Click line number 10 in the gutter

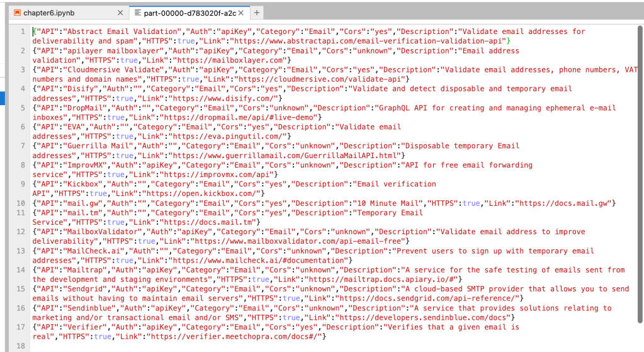click(21, 203)
